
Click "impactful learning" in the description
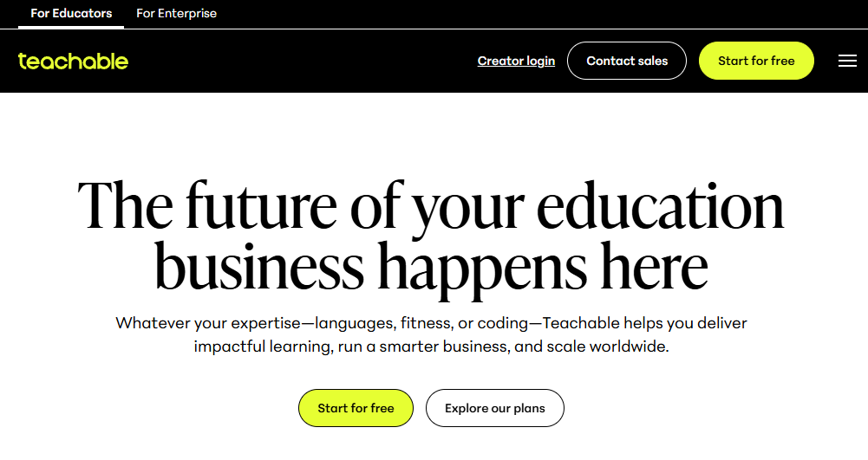[x=263, y=347]
